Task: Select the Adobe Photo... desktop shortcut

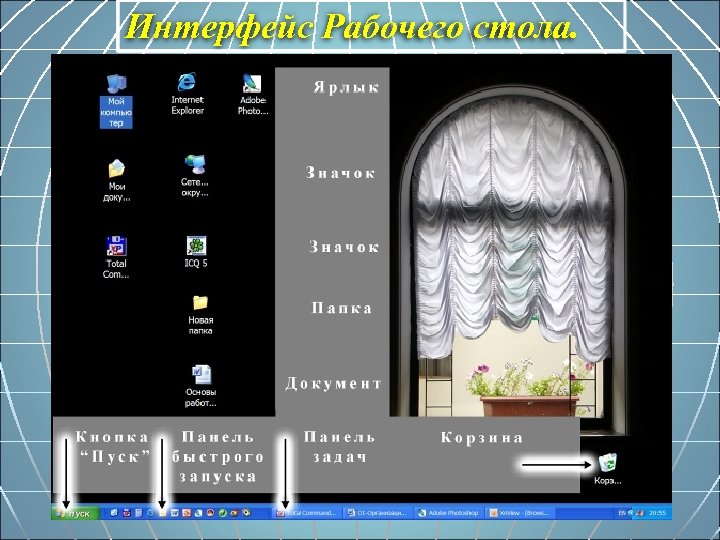Action: point(252,94)
